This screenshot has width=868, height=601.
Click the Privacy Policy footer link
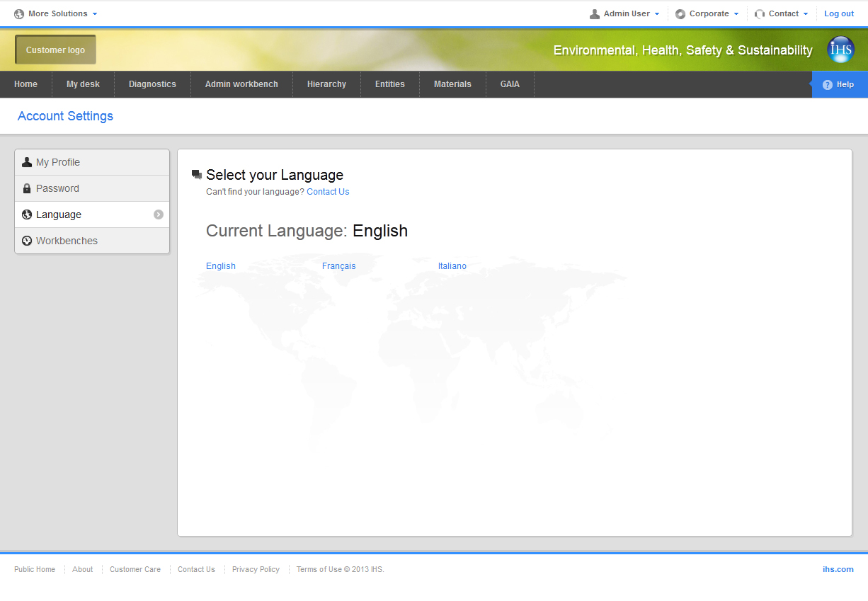256,569
